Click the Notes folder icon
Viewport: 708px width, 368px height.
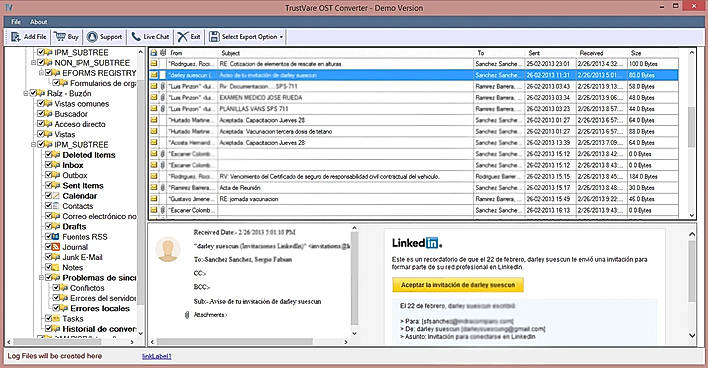coord(56,267)
